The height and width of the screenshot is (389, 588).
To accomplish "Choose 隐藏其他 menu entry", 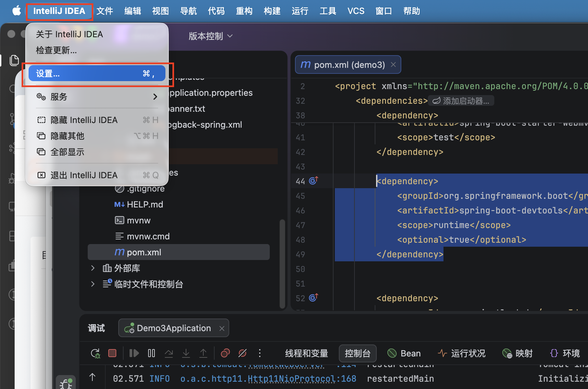I will 97,136.
